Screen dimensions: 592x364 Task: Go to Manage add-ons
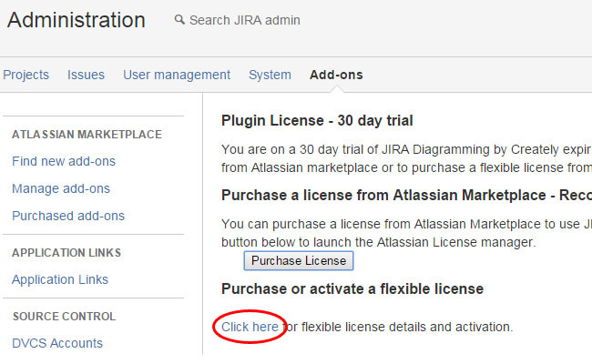61,188
